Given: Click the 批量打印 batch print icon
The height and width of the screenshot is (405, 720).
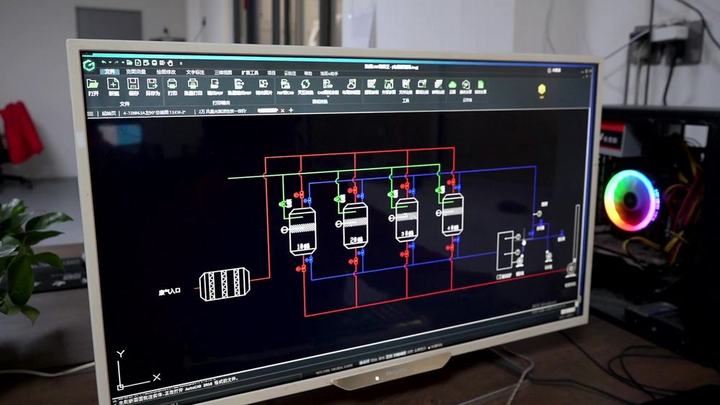Looking at the screenshot, I should tap(193, 84).
